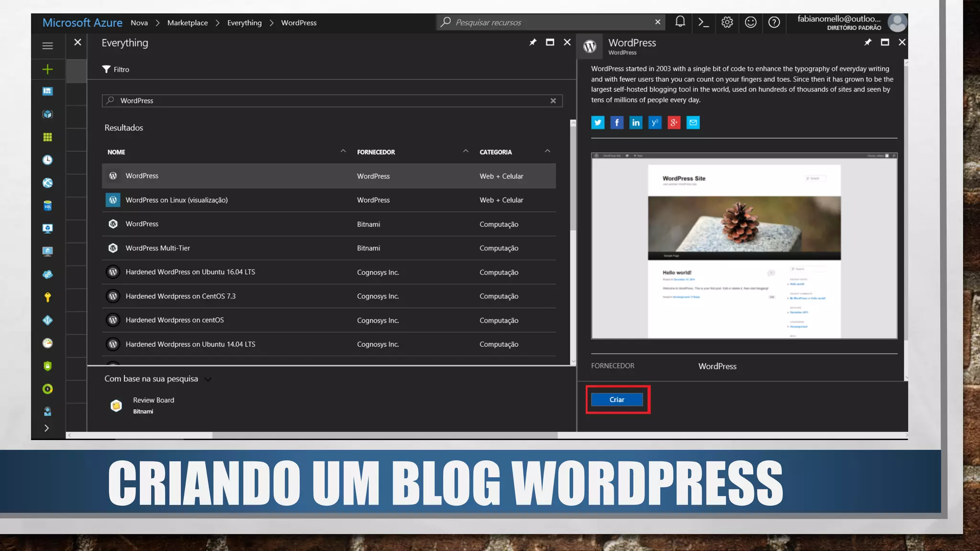Open the Filtro filter option

coord(116,69)
